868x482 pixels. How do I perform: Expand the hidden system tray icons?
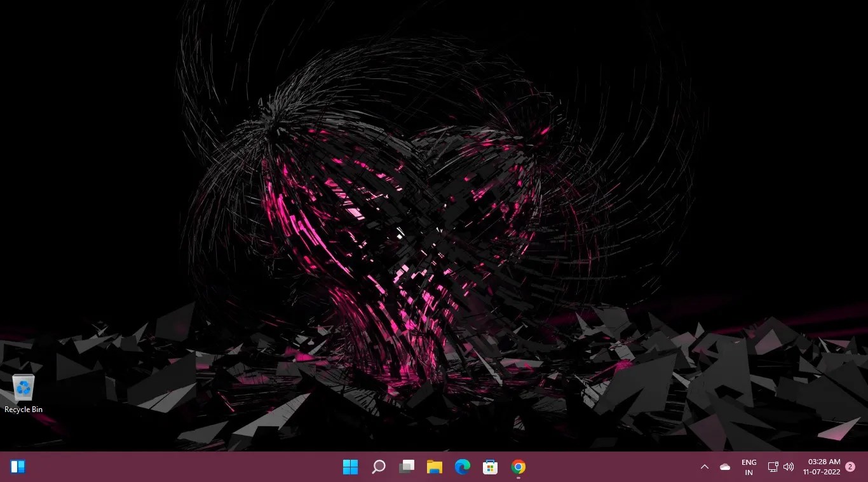[x=705, y=467]
